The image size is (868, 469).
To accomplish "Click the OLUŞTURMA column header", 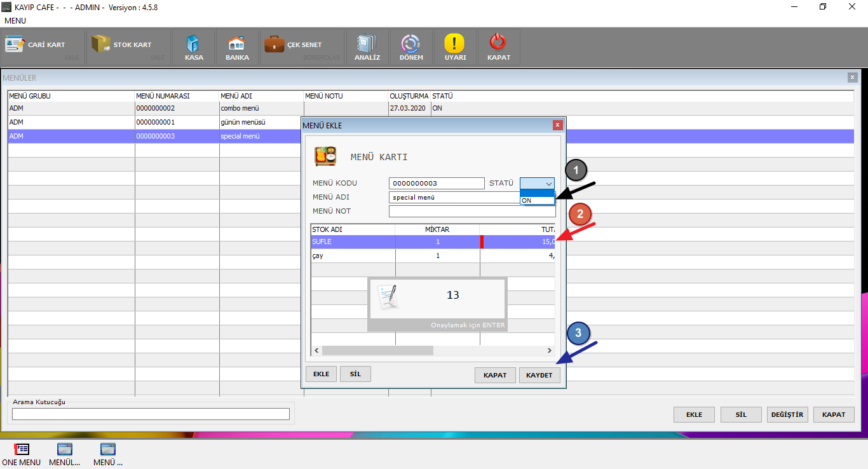I will click(x=409, y=96).
